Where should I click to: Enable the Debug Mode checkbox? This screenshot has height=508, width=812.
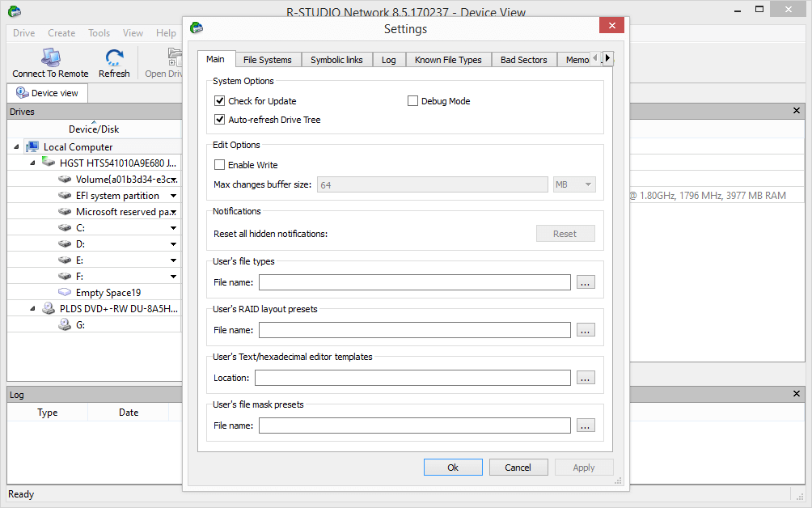tap(412, 100)
